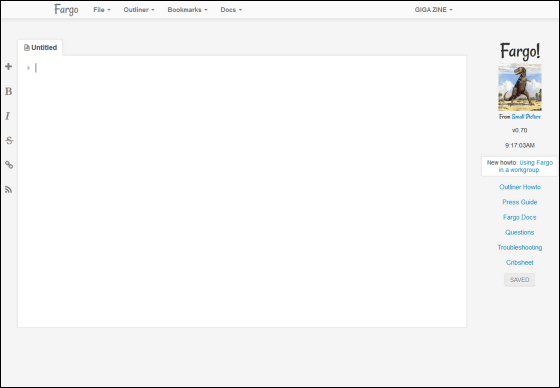560x388 pixels.
Task: Open Using Fargo in a workgroup howto
Action: tap(526, 166)
